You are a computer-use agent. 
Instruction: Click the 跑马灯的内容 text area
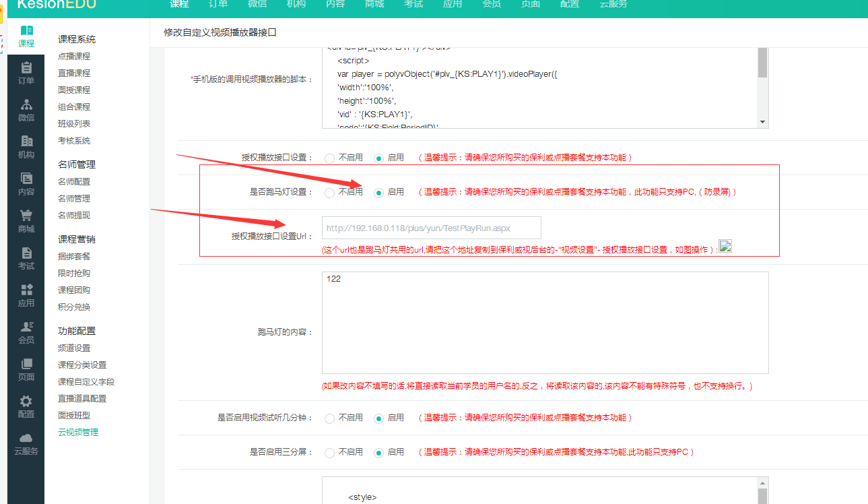pyautogui.click(x=545, y=323)
